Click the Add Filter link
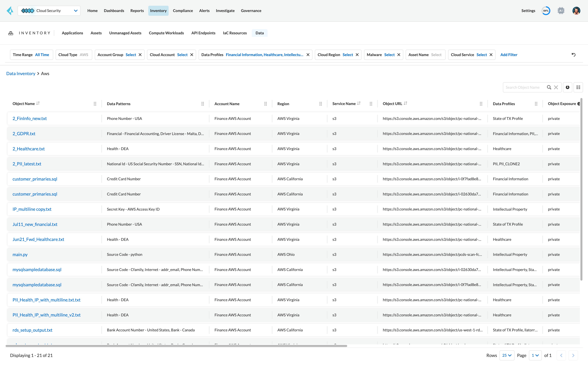 [509, 55]
